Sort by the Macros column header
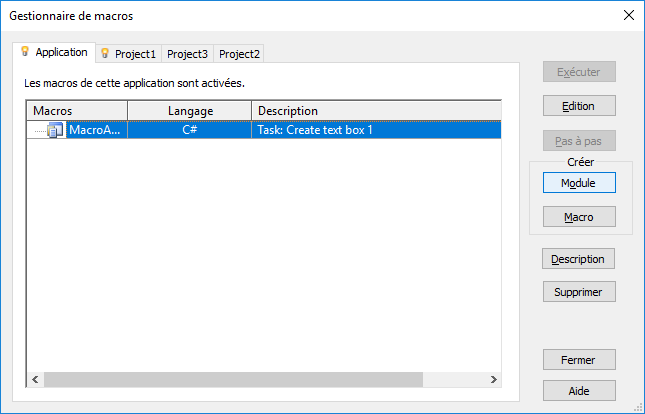This screenshot has width=645, height=414. pos(77,111)
